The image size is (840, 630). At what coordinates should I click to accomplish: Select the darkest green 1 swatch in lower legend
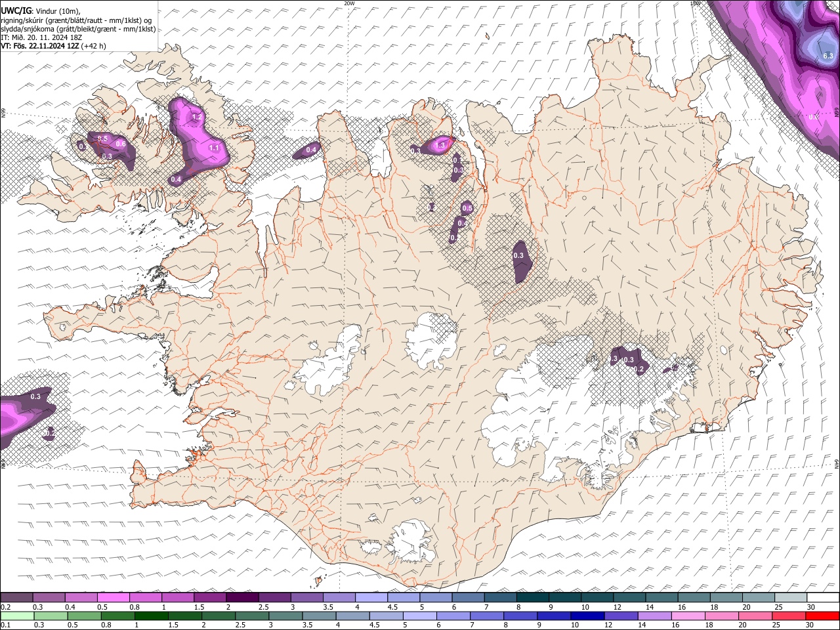click(151, 616)
